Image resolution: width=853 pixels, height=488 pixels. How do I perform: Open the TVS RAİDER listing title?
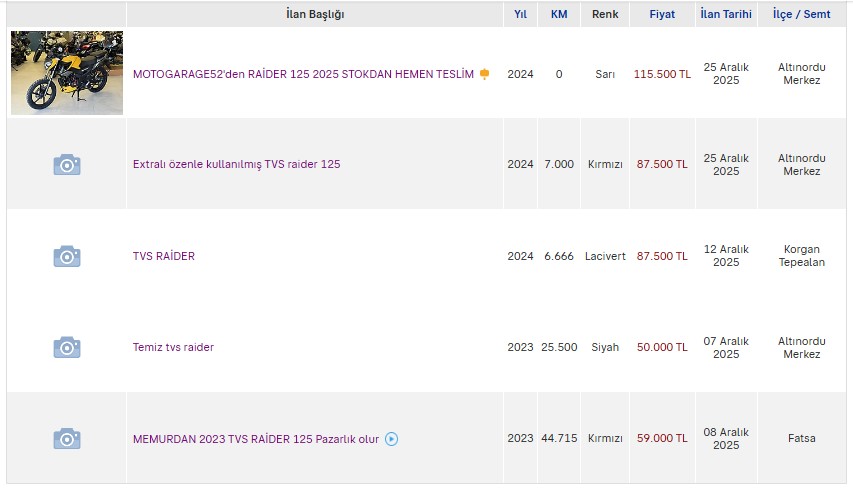[164, 256]
